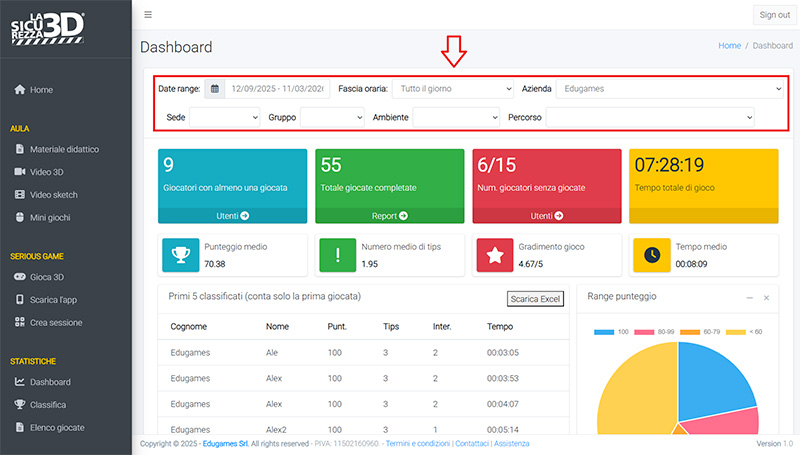Click the time value 00:03:05
800x455 pixels.
(503, 352)
